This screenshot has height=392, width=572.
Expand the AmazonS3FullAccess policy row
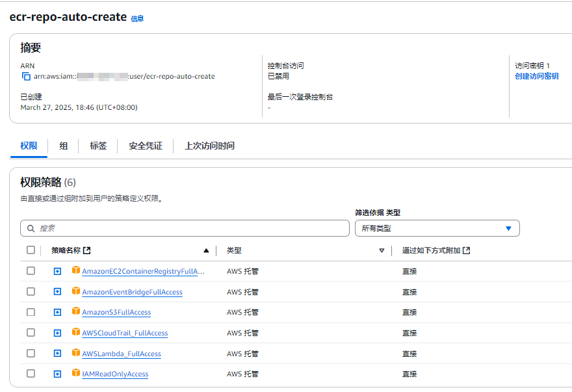(57, 313)
